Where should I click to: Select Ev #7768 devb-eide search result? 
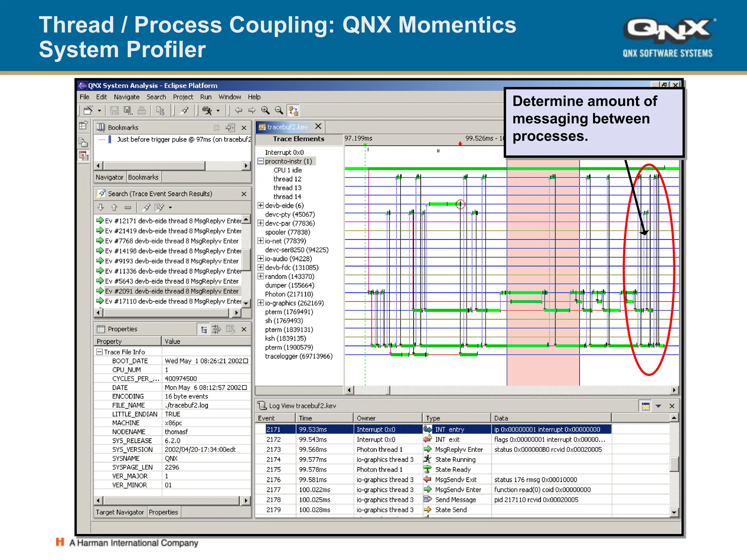coord(171,241)
